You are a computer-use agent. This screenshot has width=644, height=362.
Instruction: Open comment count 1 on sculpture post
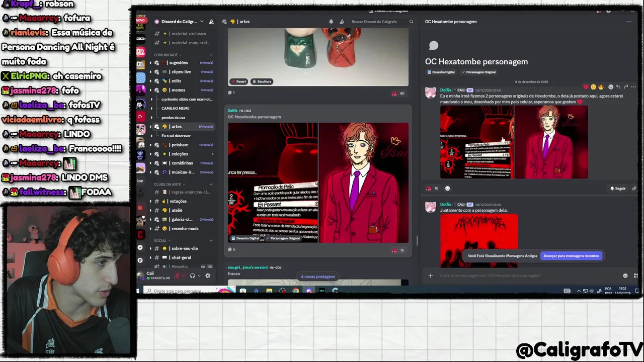coord(231,93)
